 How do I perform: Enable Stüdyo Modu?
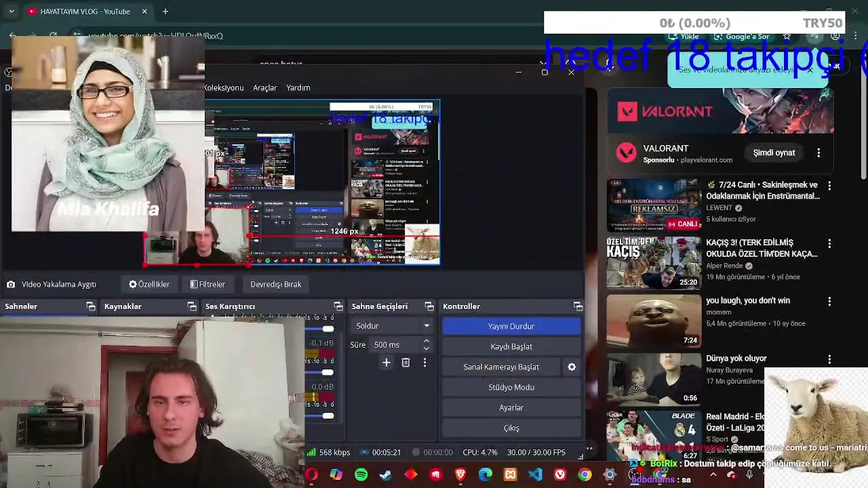point(511,387)
